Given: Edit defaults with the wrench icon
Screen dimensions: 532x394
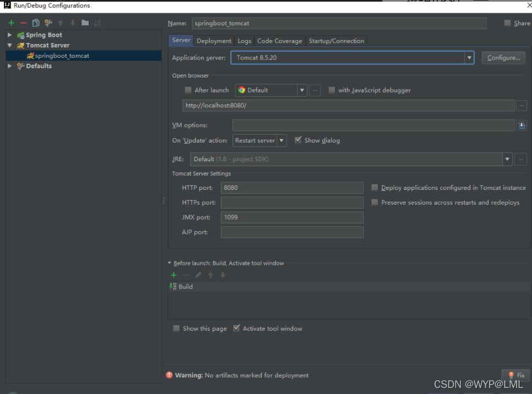Looking at the screenshot, I should coord(48,23).
